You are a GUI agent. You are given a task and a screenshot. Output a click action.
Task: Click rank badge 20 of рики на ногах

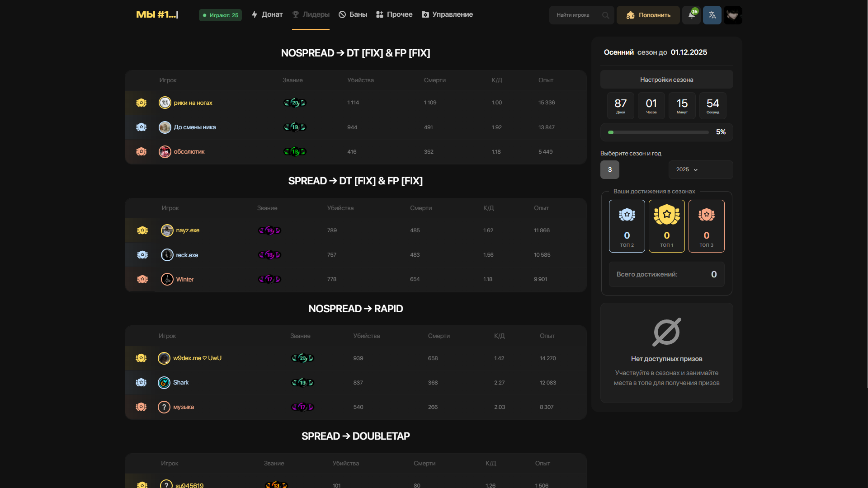pos(295,103)
